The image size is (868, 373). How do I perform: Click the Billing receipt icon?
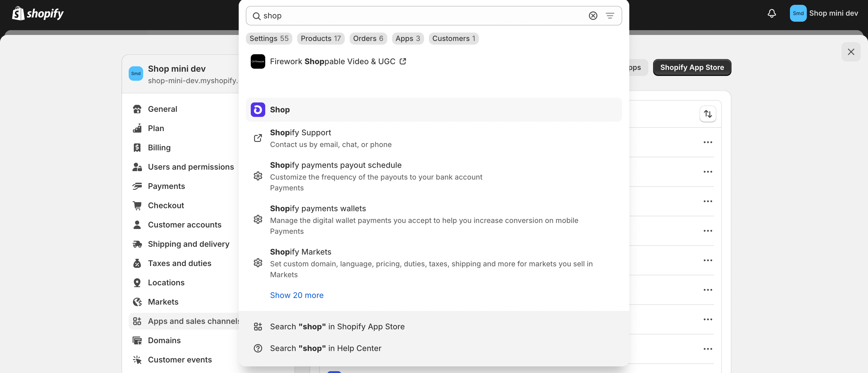point(137,148)
